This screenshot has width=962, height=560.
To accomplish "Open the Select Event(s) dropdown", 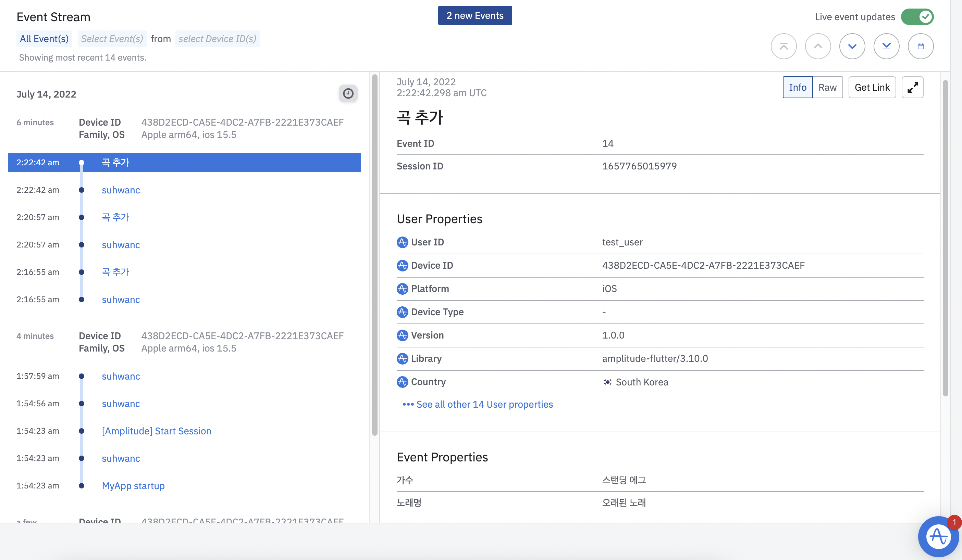I will click(x=112, y=39).
